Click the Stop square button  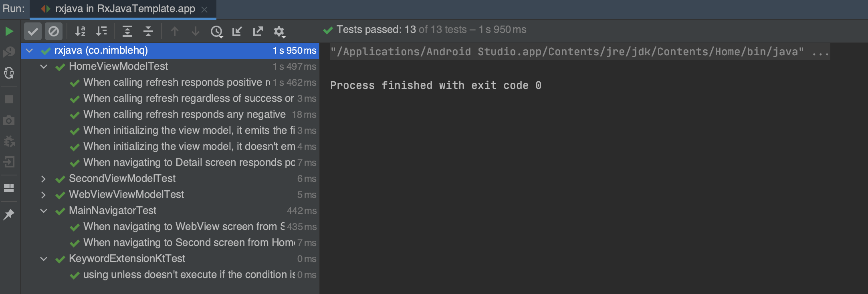point(9,99)
